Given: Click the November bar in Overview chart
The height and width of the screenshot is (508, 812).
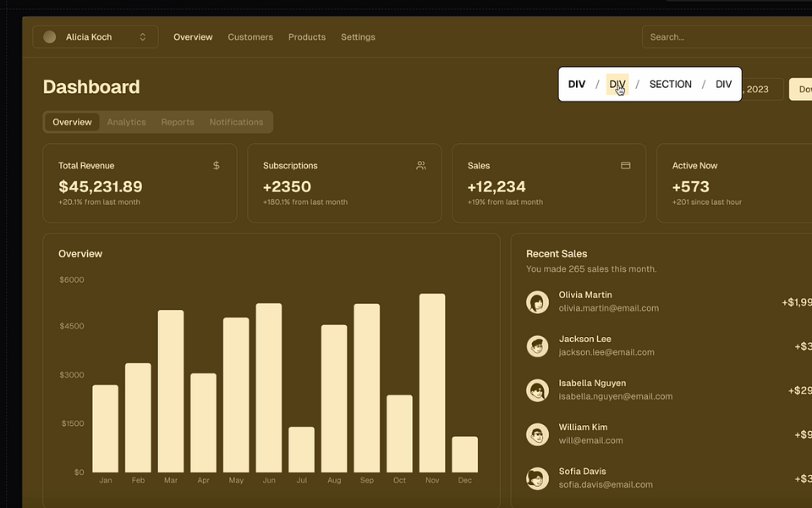Looking at the screenshot, I should 432,383.
